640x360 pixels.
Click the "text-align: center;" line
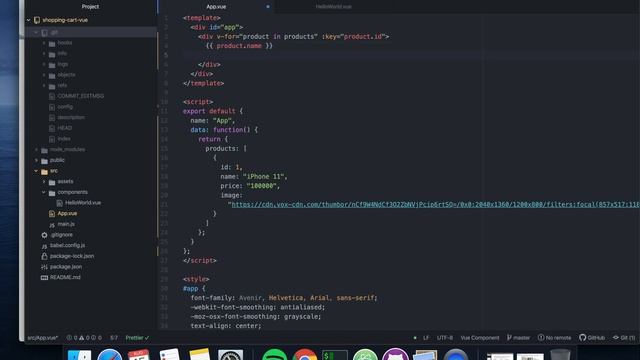coord(226,326)
